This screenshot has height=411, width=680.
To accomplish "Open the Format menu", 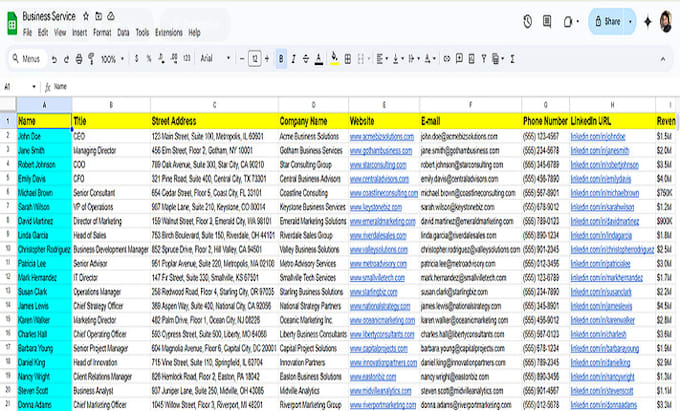I will (x=102, y=33).
